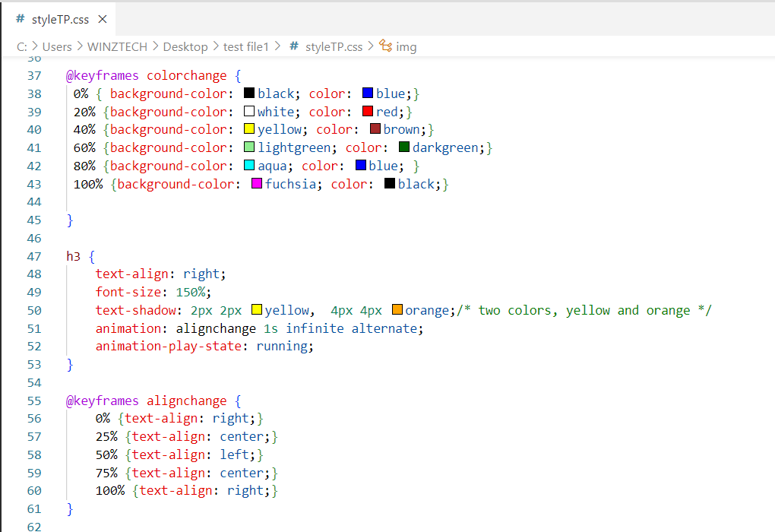Click the font-size property on line 49

pos(128,292)
